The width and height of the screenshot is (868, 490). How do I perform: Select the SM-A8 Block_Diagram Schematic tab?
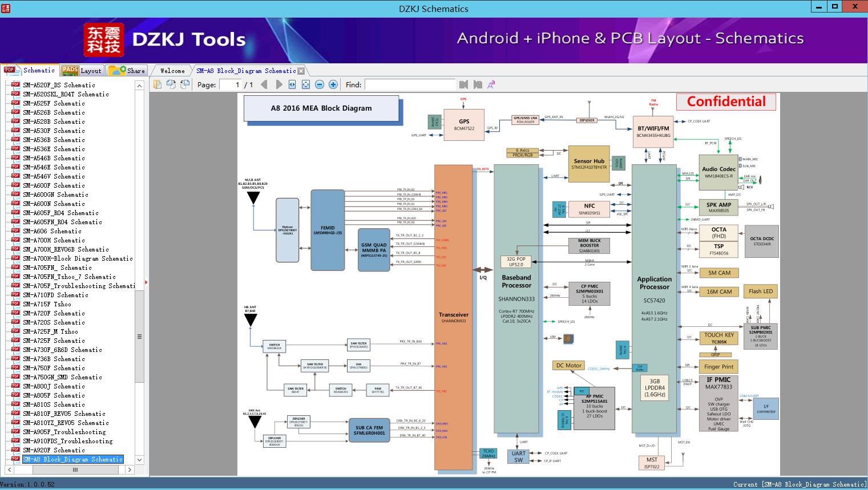click(x=246, y=71)
